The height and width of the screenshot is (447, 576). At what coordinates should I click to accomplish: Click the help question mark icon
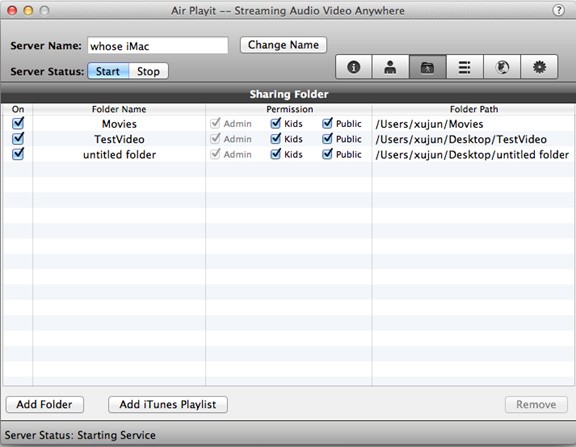(558, 10)
